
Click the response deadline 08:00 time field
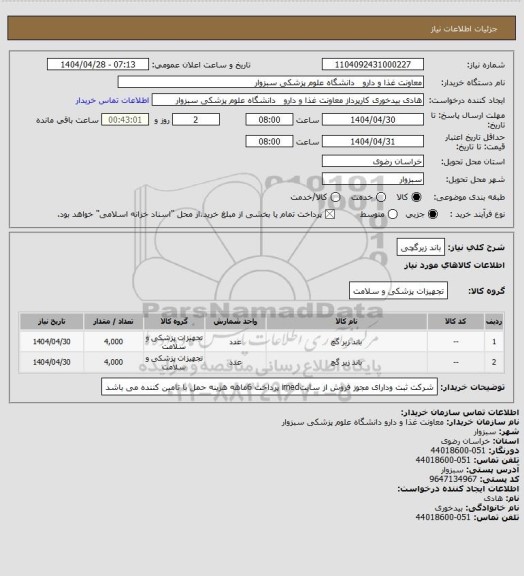tap(269, 120)
